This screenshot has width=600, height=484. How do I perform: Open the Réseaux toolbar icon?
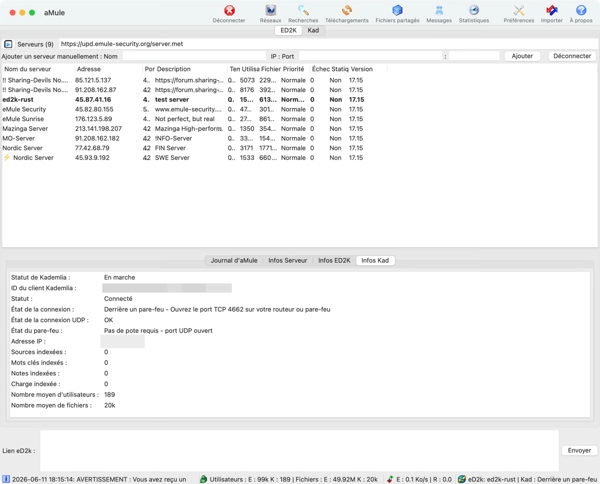click(271, 10)
